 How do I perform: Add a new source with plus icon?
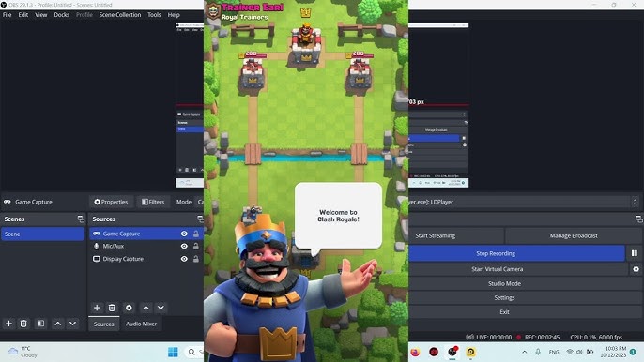(x=97, y=308)
